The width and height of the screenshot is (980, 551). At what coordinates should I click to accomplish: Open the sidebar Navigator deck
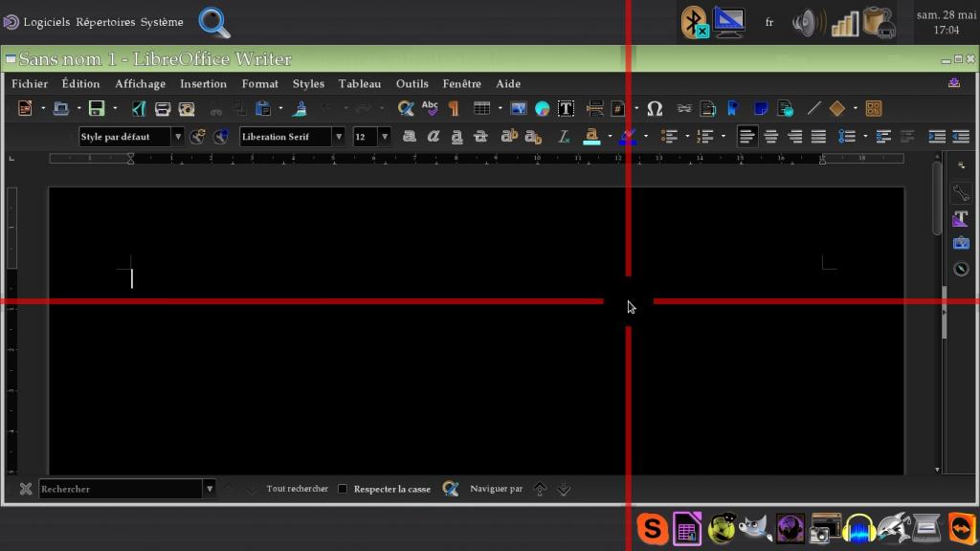click(x=961, y=269)
